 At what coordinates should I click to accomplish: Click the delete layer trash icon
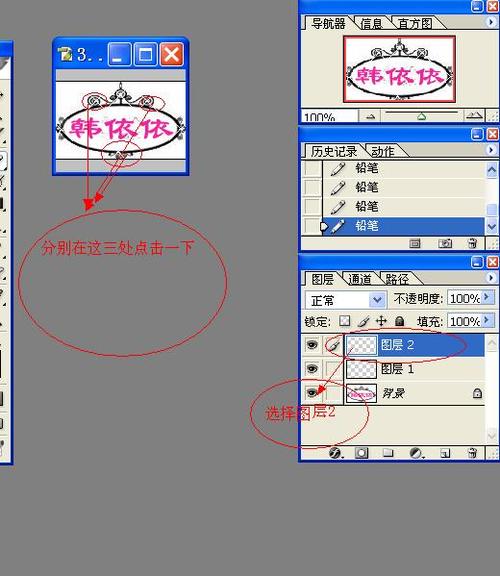point(473,453)
